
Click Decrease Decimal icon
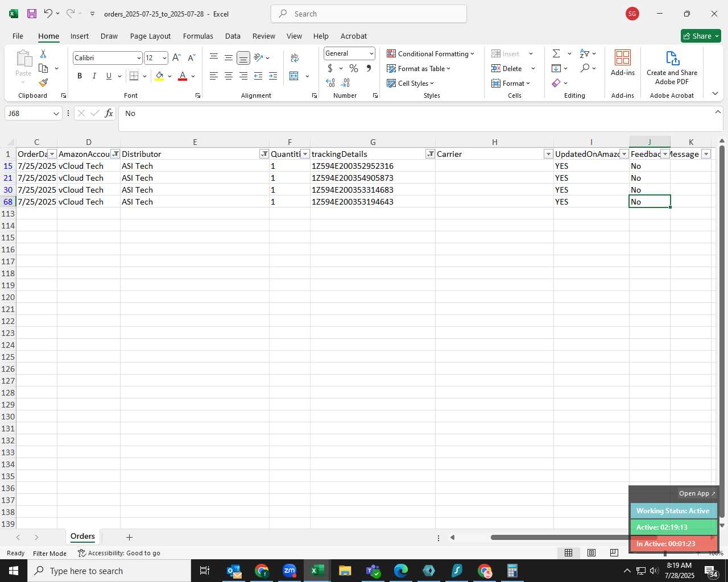click(345, 83)
